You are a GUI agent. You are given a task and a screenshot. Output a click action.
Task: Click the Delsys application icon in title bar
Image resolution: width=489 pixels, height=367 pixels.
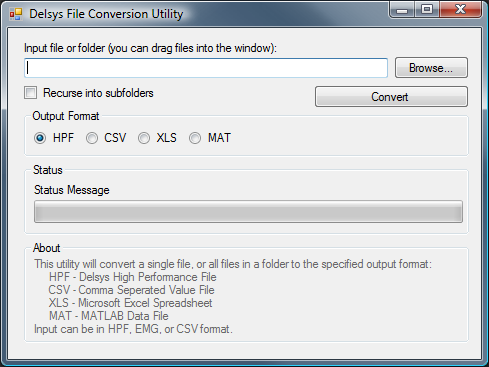16,14
